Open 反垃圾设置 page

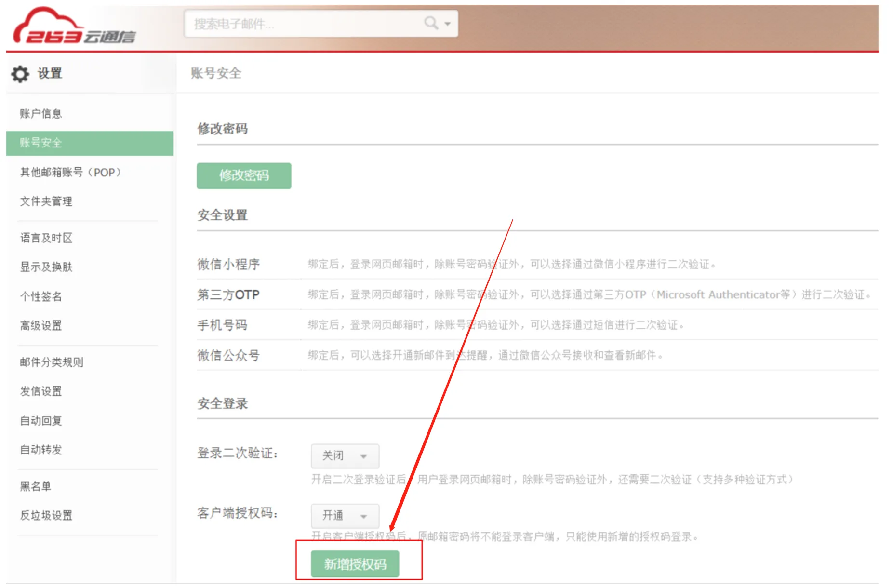46,515
